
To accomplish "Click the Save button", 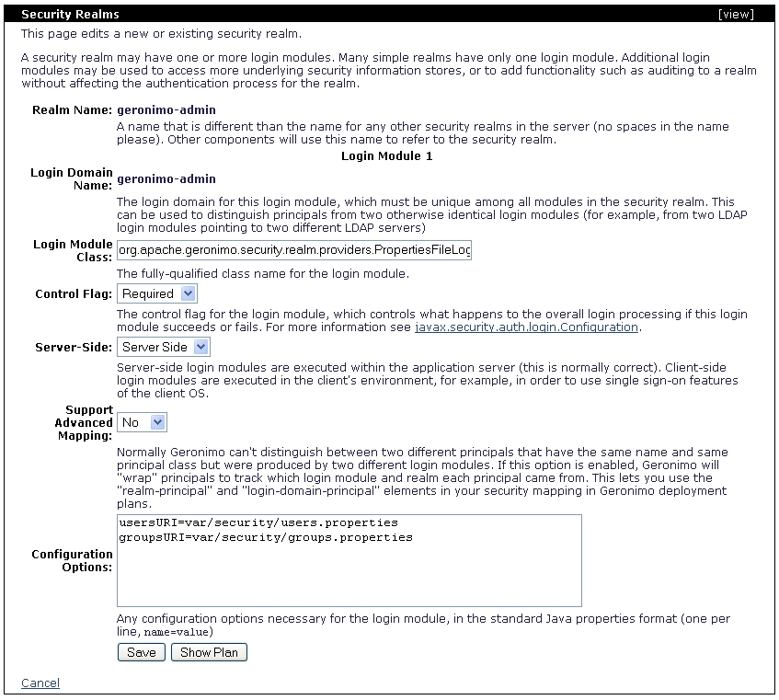I will [142, 652].
